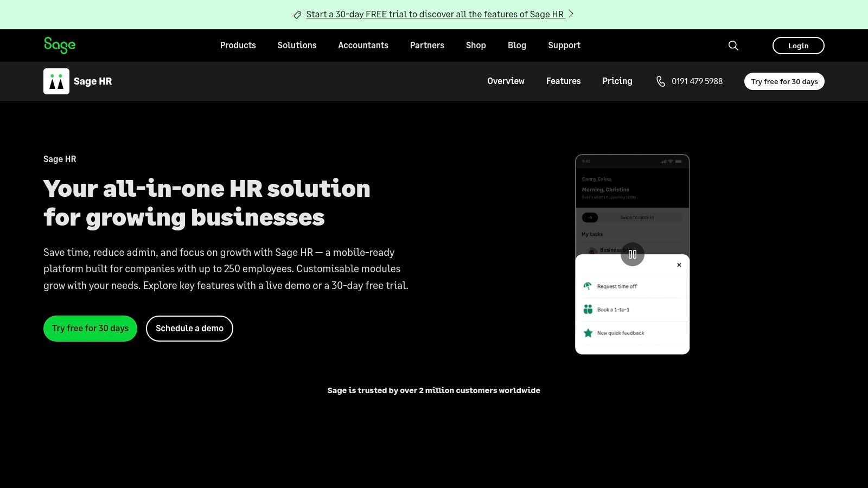Click the chevron arrow in the trial banner

(x=571, y=14)
